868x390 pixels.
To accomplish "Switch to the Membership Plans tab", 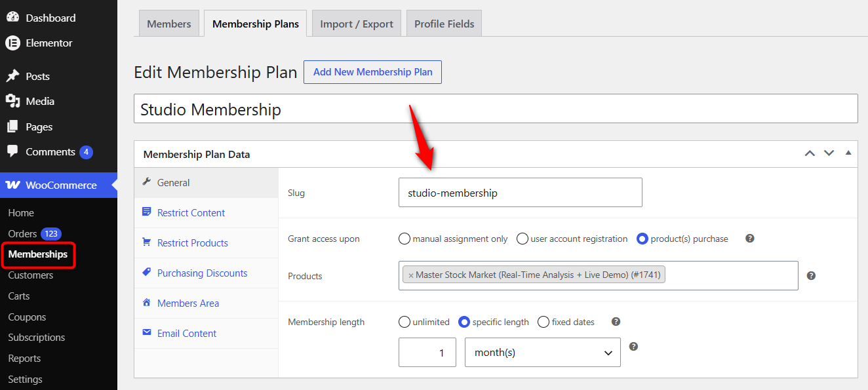I will pyautogui.click(x=256, y=24).
